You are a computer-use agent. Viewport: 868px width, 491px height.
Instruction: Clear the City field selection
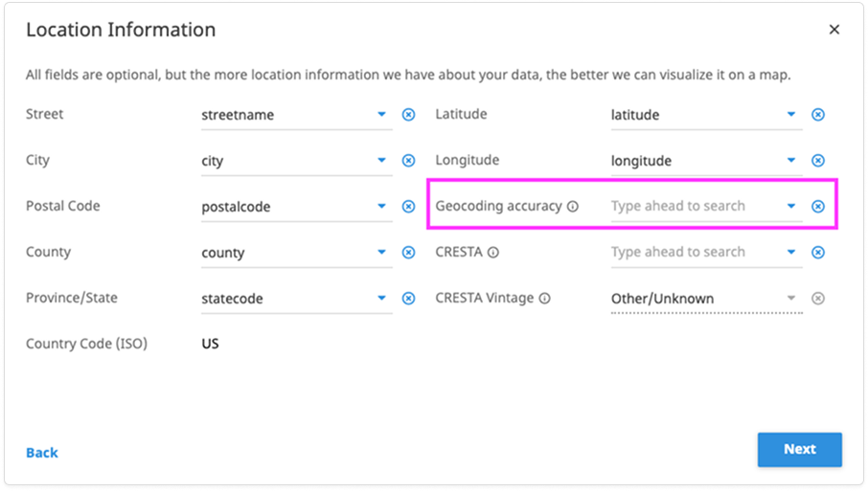pos(408,161)
